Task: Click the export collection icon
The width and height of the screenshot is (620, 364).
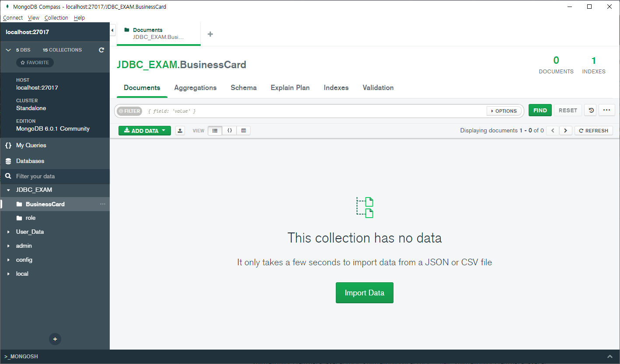Action: tap(180, 131)
